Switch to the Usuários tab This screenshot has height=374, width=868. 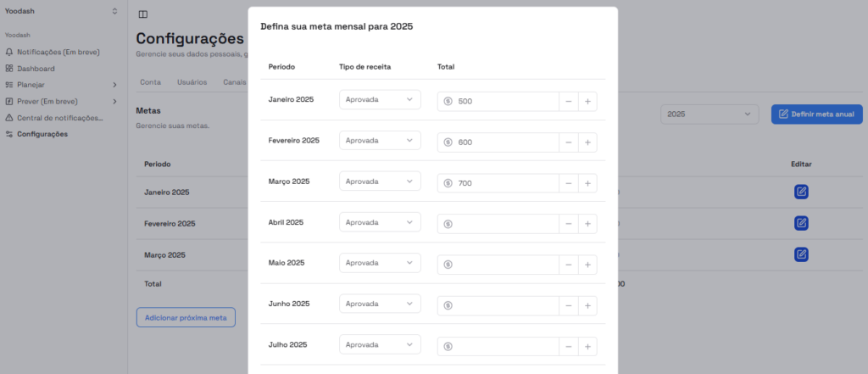[x=192, y=82]
